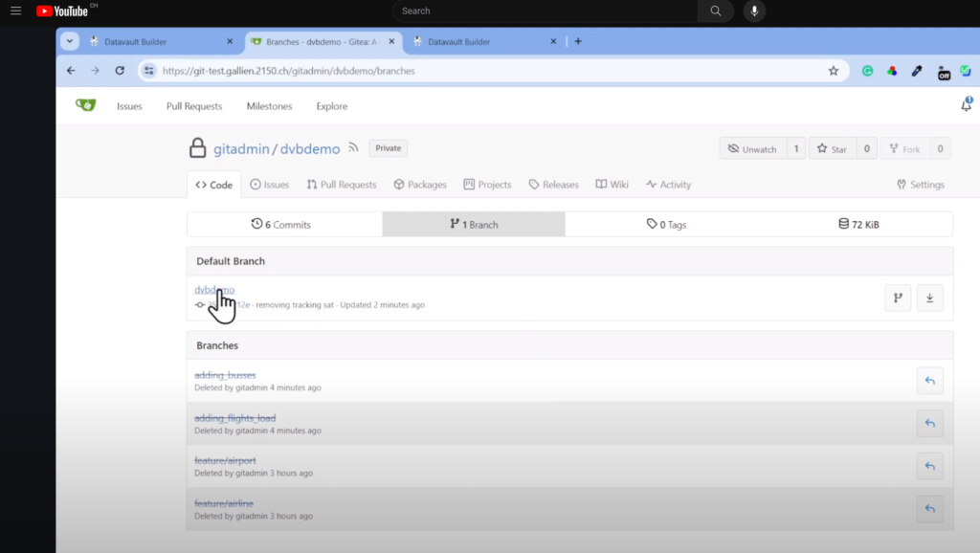
Task: Click the RSS feed icon beside dvbdemo
Action: point(353,148)
